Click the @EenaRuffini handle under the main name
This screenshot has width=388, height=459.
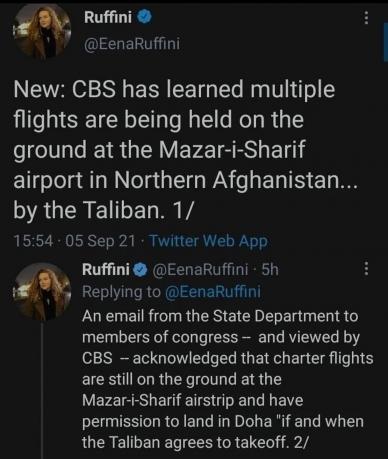(132, 44)
